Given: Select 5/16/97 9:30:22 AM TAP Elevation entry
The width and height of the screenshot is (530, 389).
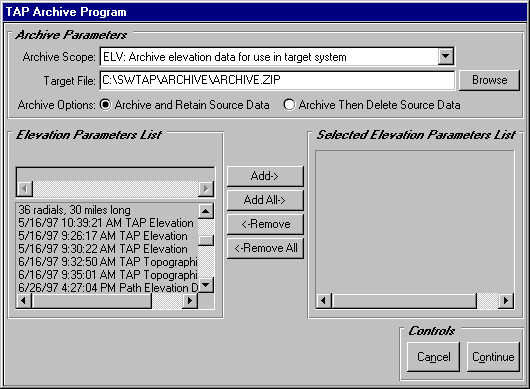Looking at the screenshot, I should point(107,249).
